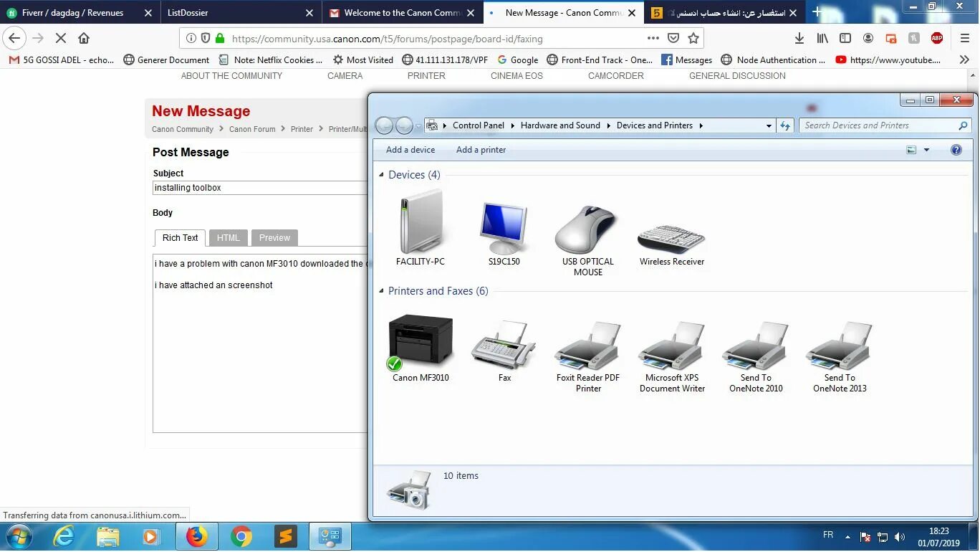The width and height of the screenshot is (980, 552).
Task: Open the Firefox library icon
Action: [822, 39]
